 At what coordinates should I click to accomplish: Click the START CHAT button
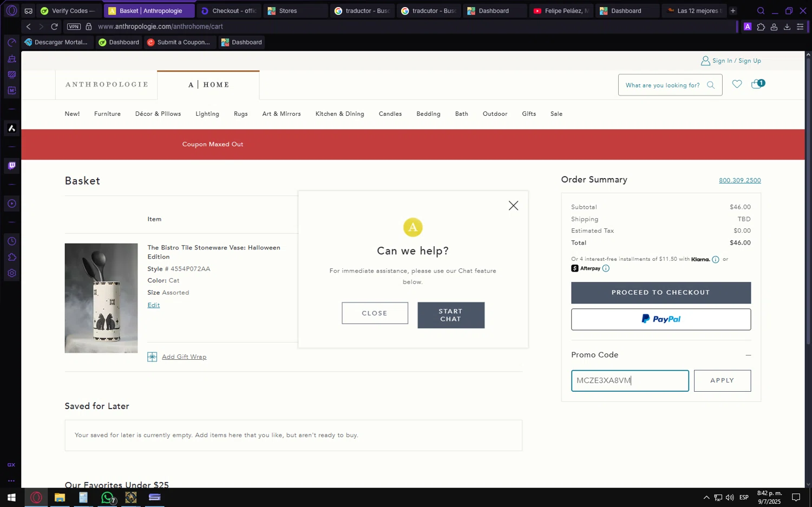(451, 315)
